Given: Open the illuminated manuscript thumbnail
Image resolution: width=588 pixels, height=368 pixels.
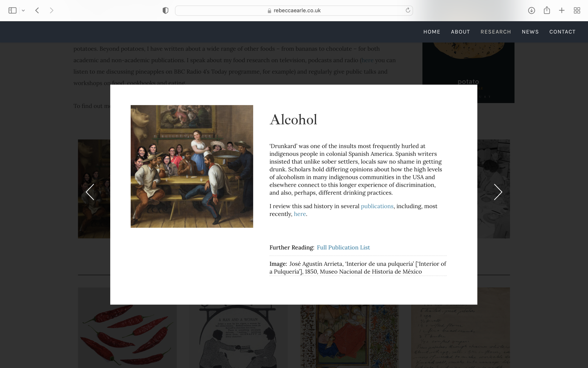Looking at the screenshot, I should click(349, 336).
